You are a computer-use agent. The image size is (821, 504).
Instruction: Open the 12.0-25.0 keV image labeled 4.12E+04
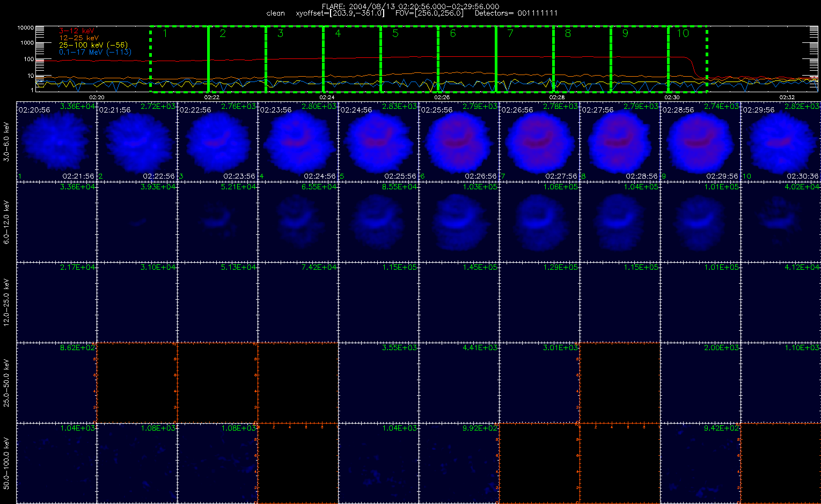click(781, 302)
